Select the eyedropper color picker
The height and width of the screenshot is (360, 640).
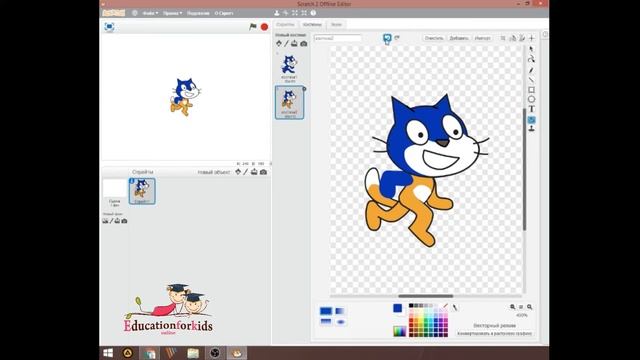455,307
